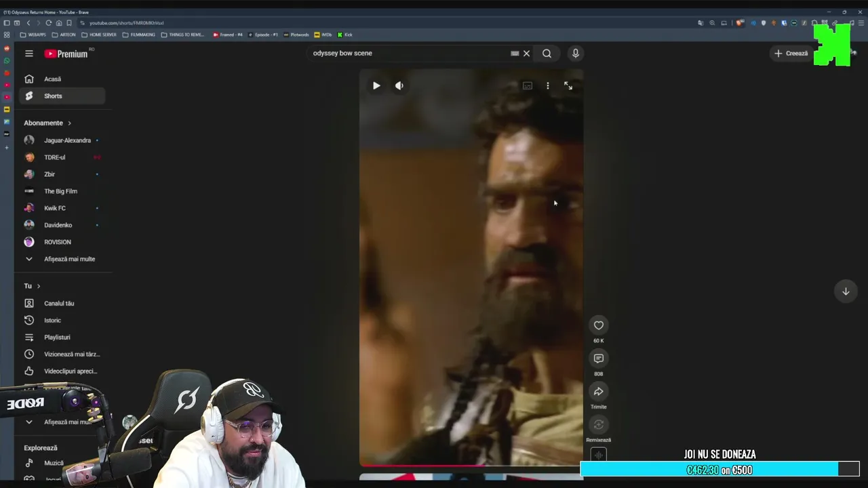Toggle the browser sidebar panel

(7, 23)
